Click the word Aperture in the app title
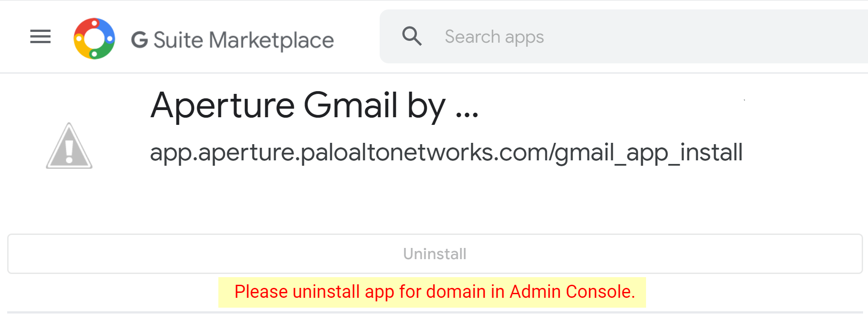The width and height of the screenshot is (868, 318). (x=223, y=106)
